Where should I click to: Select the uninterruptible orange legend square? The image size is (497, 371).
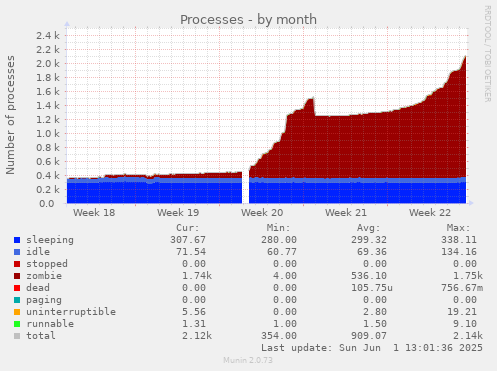(17, 312)
